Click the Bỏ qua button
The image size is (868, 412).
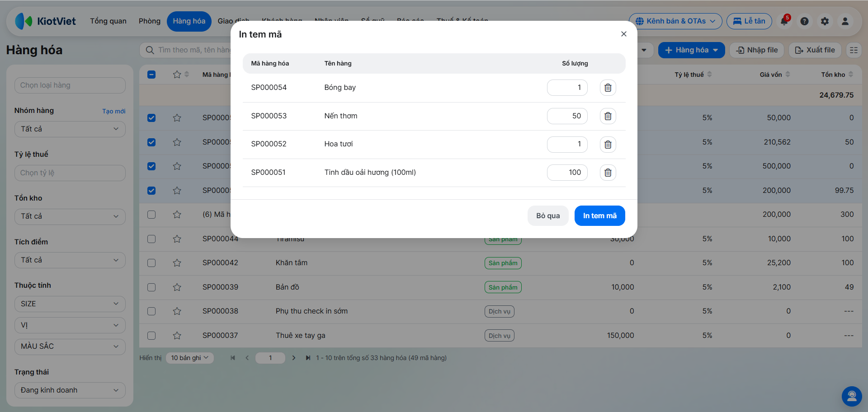click(548, 216)
